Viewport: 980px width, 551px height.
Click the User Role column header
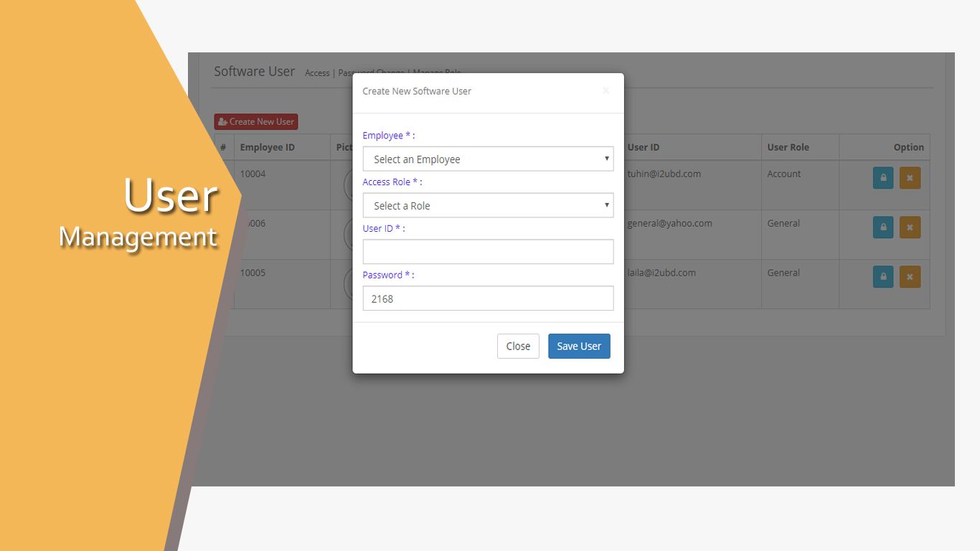[788, 147]
